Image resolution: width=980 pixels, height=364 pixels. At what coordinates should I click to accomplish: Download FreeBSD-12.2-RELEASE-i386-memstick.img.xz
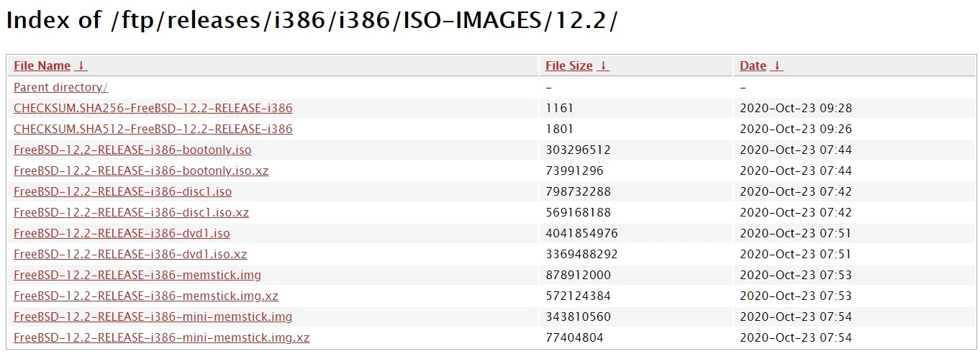tap(146, 296)
